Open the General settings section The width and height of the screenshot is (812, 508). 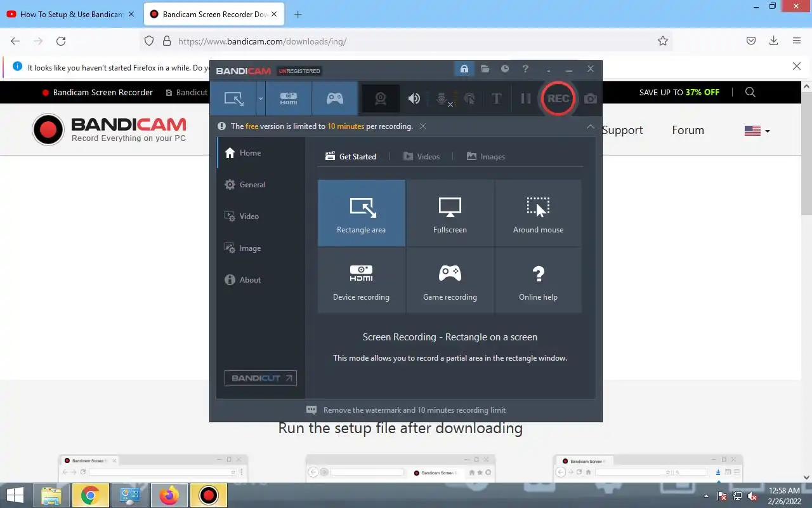[x=261, y=185]
